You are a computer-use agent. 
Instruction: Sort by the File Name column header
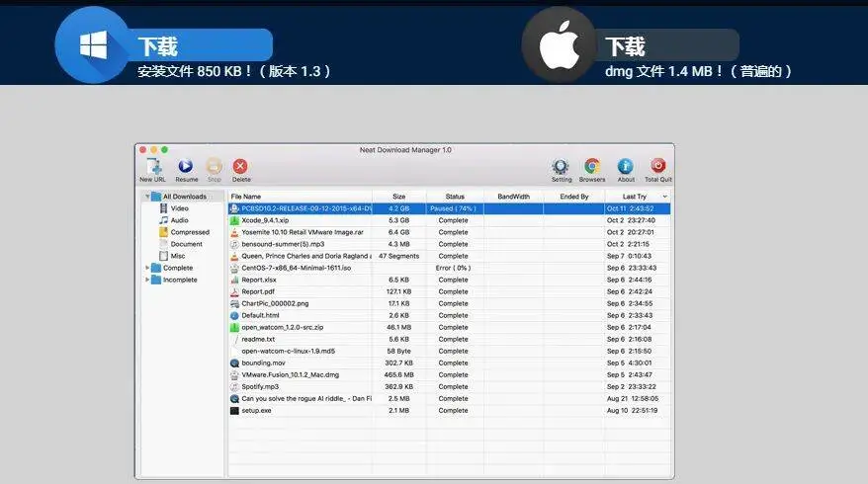[300, 197]
